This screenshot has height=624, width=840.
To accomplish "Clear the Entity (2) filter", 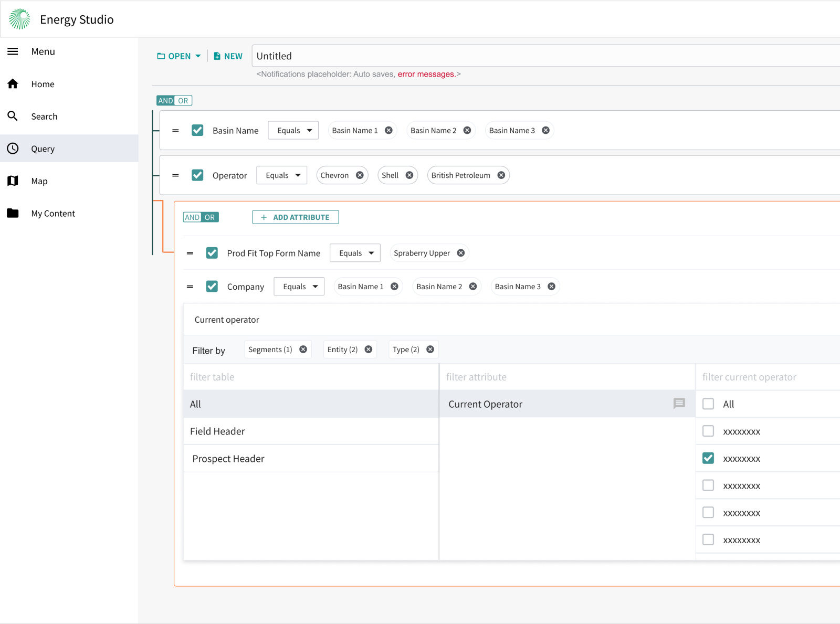I will click(369, 350).
